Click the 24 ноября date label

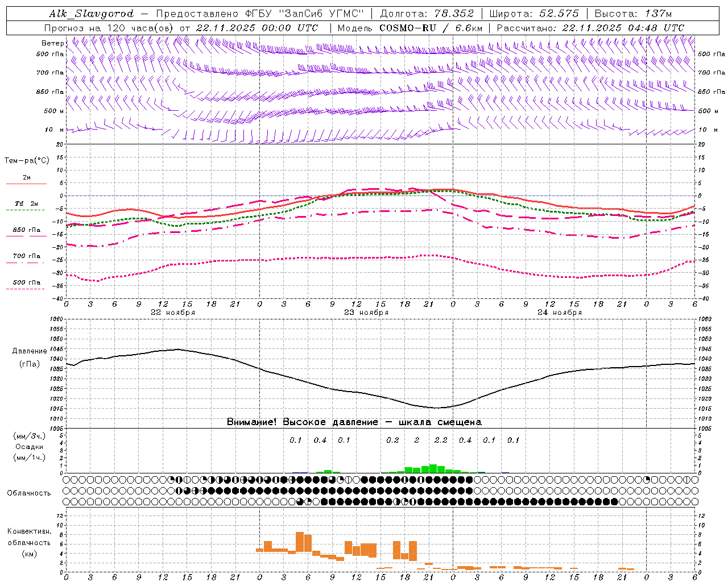click(560, 313)
